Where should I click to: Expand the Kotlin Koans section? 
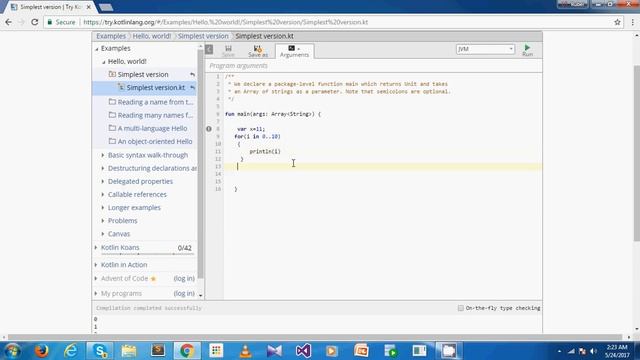96,247
